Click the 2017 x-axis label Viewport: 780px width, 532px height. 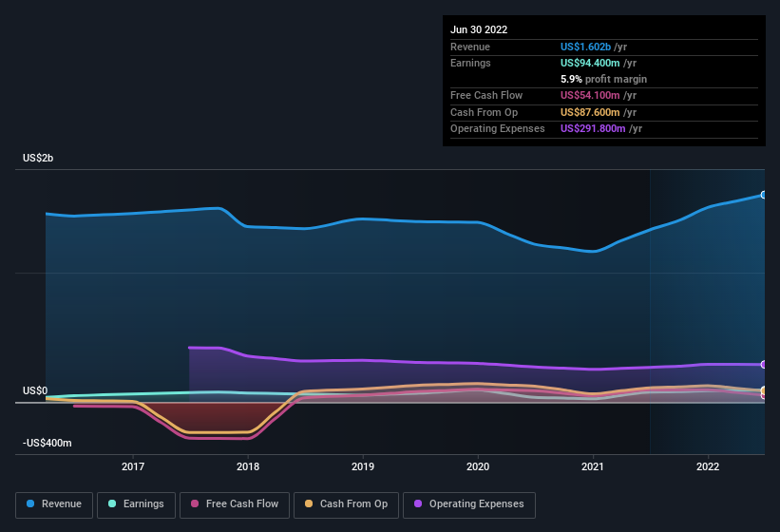coord(133,466)
